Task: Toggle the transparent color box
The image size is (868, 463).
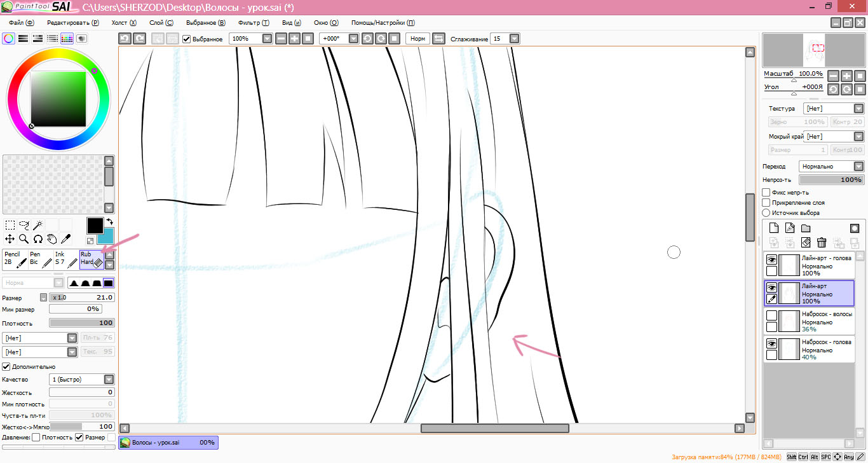Action: tap(90, 241)
